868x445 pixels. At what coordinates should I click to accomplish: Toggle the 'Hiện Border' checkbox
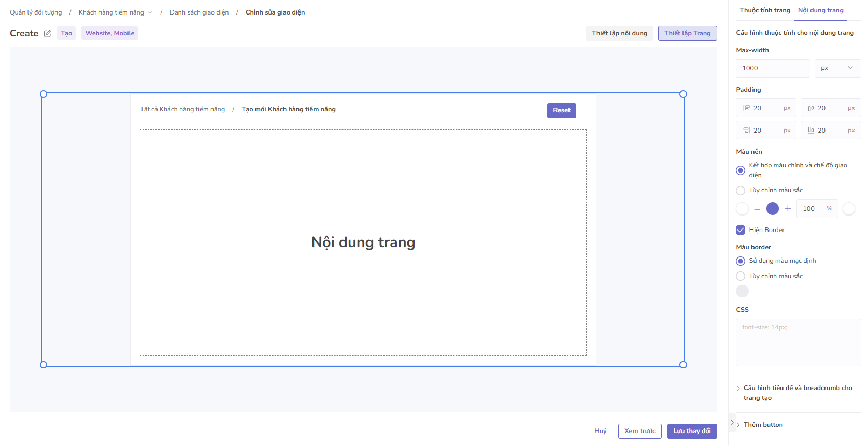pos(741,230)
